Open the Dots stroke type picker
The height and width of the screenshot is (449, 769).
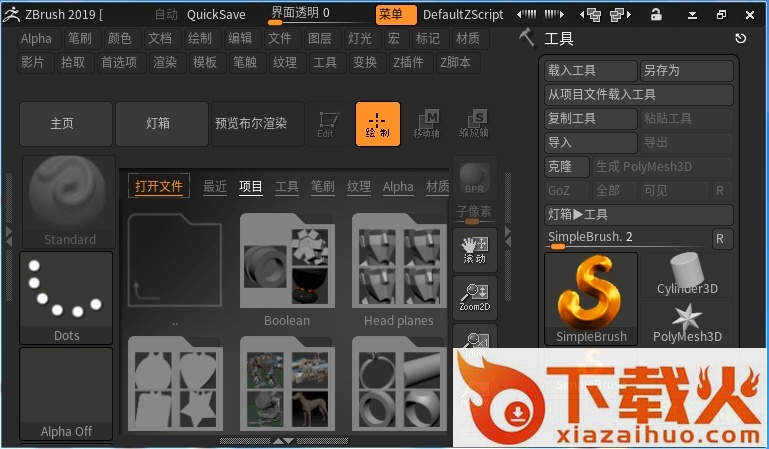coord(66,296)
